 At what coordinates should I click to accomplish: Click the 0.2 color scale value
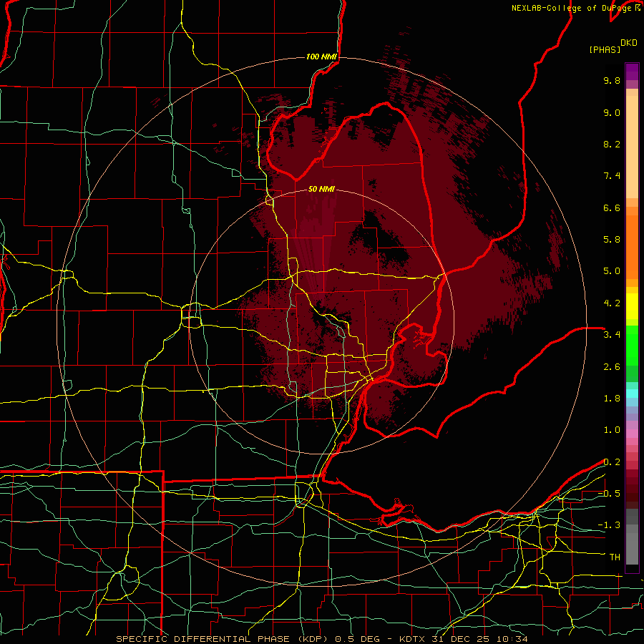pos(612,462)
